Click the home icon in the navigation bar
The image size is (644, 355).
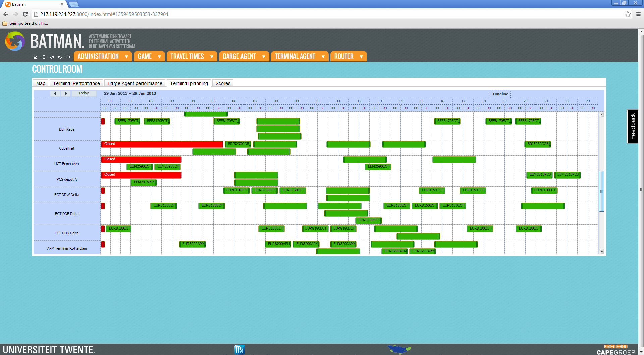tap(36, 57)
